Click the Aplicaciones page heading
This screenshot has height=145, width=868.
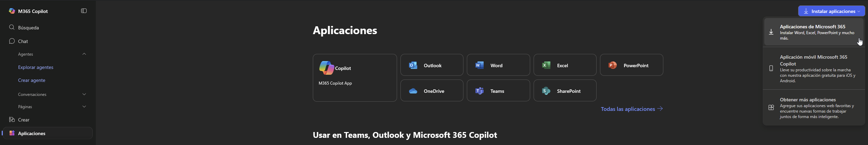click(x=345, y=30)
